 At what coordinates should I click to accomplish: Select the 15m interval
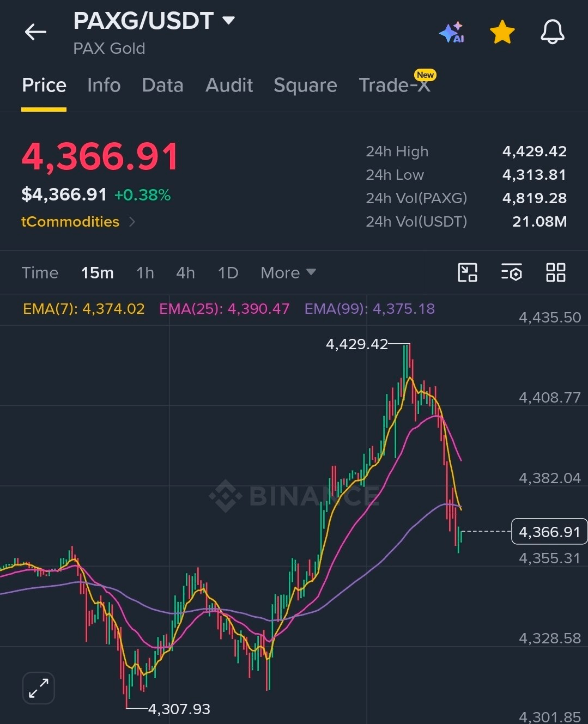tap(97, 272)
